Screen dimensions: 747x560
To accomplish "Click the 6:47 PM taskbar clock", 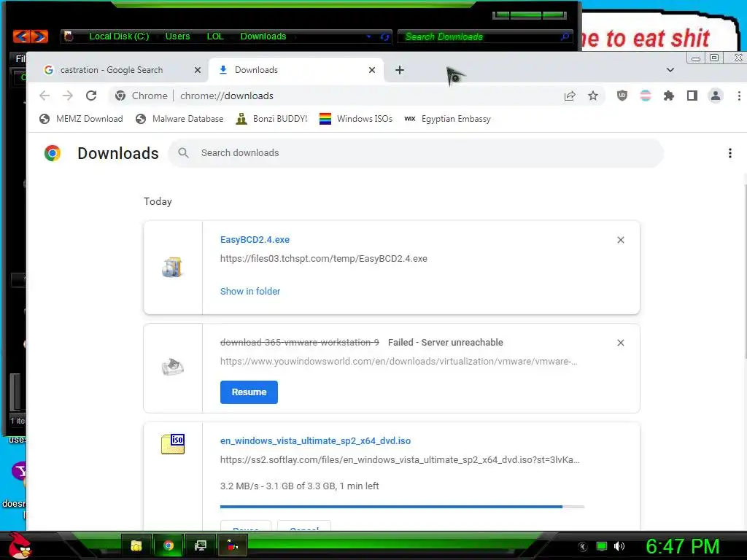I will [x=682, y=547].
